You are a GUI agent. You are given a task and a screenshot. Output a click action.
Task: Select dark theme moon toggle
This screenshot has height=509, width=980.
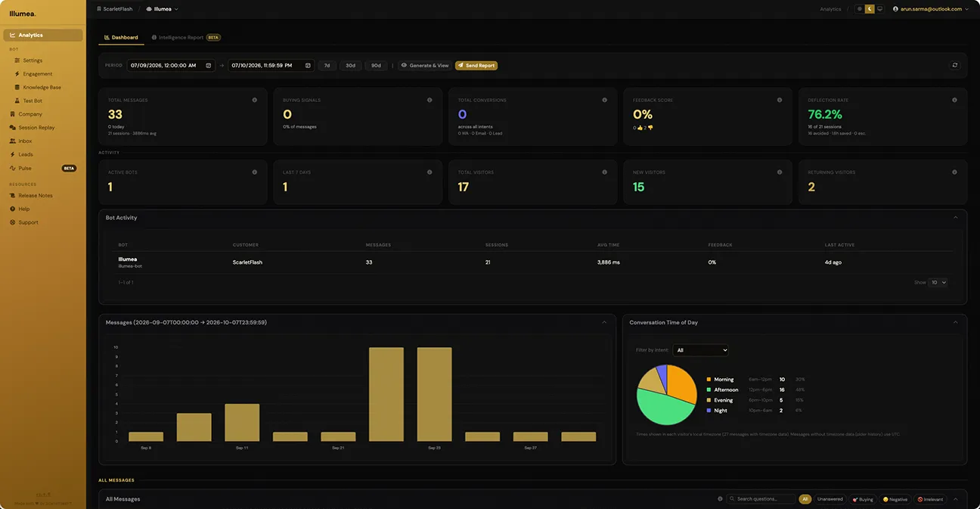pos(870,9)
